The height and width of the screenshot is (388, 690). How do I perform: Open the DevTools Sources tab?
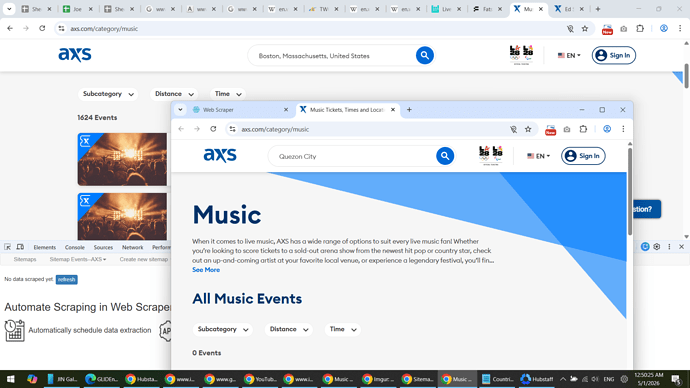[103, 247]
